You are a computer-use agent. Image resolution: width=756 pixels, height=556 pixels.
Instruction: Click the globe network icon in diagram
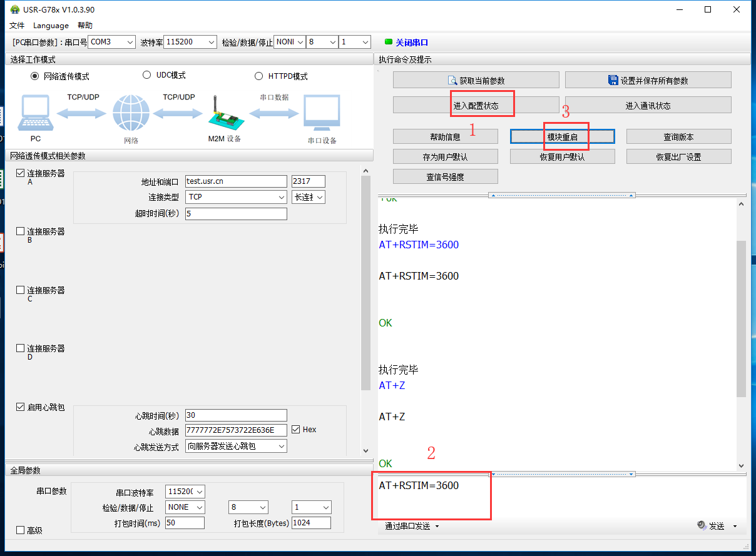(131, 114)
